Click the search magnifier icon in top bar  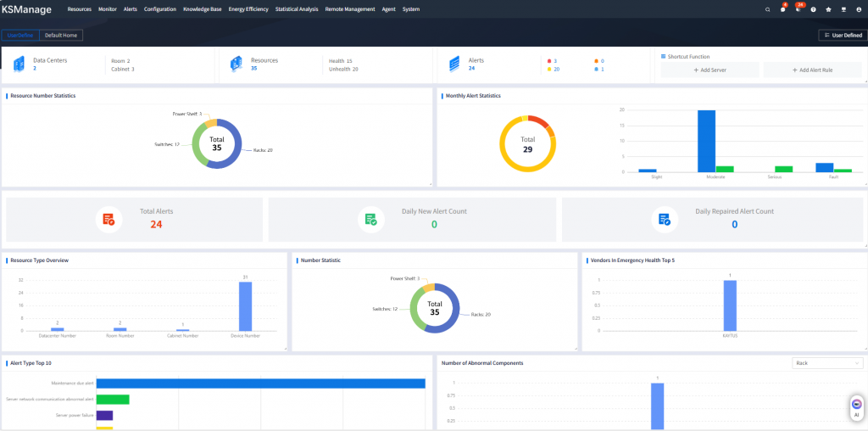pos(768,9)
